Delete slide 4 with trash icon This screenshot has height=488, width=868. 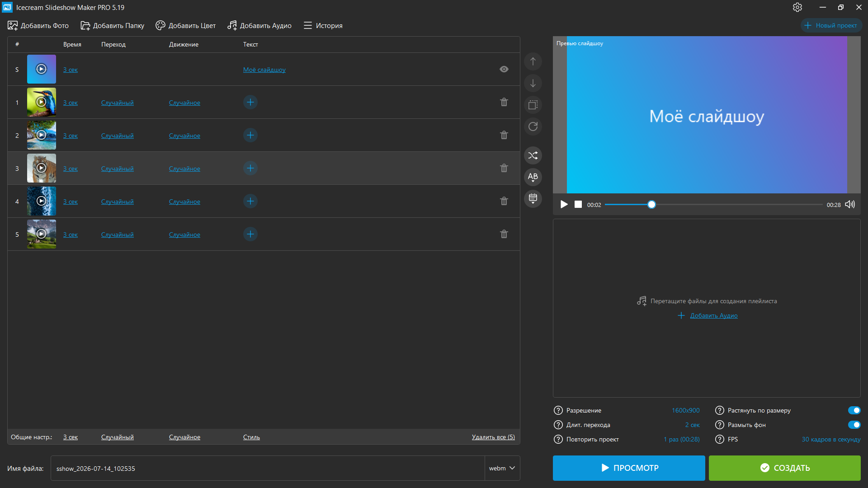[504, 201]
